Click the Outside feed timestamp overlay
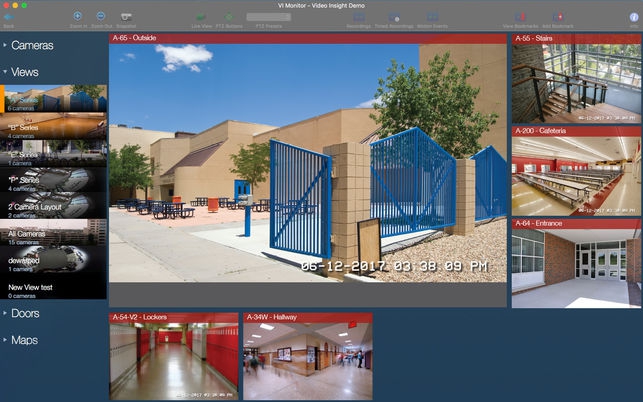 coord(394,266)
